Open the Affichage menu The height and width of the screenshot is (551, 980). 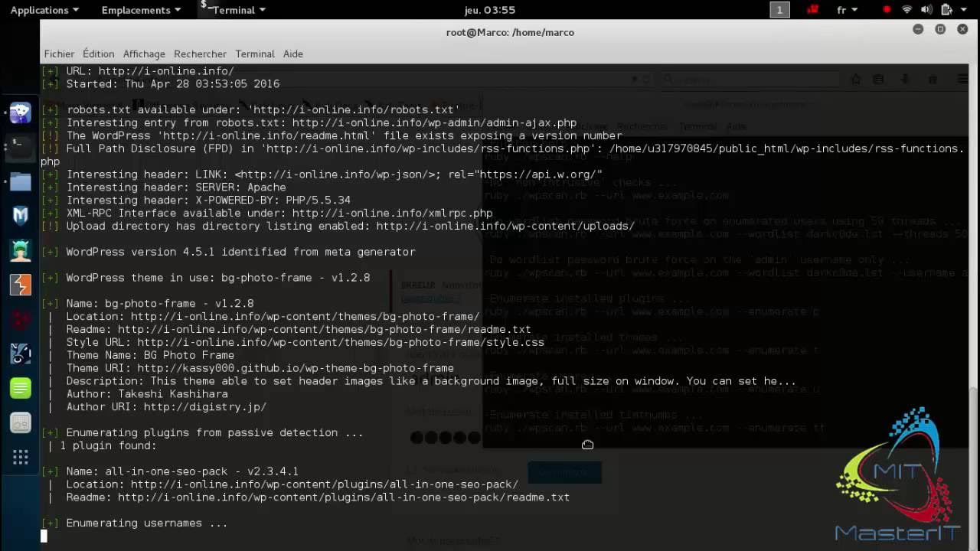tap(144, 54)
